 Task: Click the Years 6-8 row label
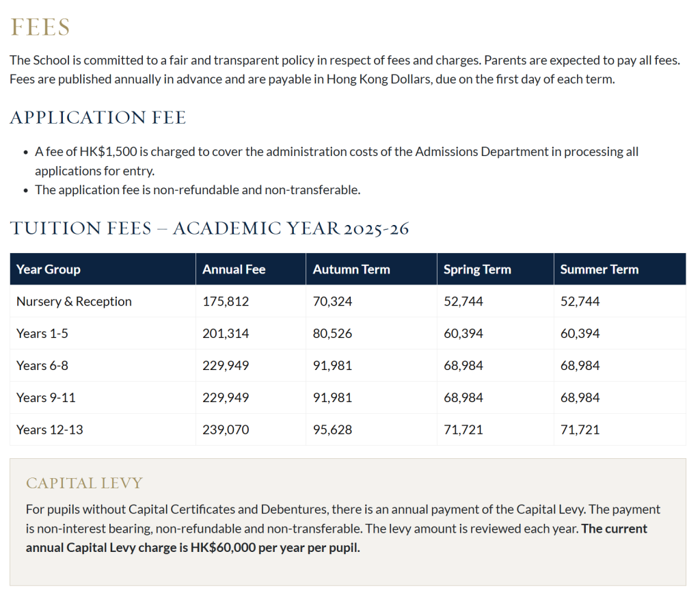[x=42, y=366]
